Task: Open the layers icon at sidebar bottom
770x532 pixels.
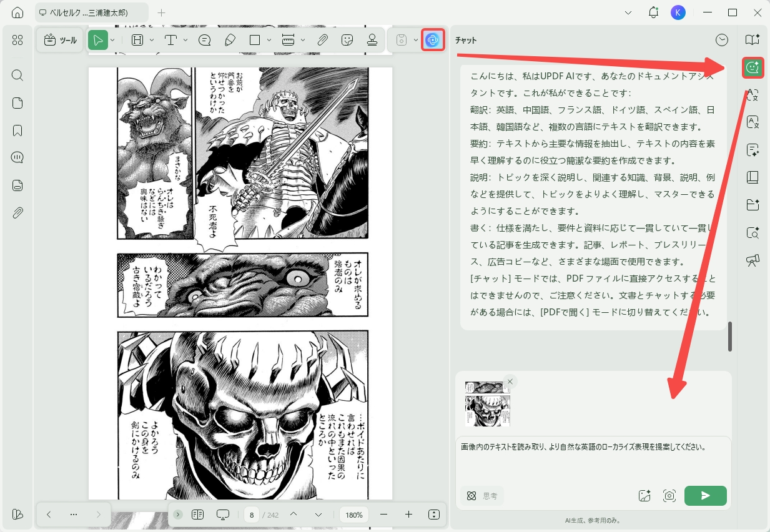Action: pos(17,515)
